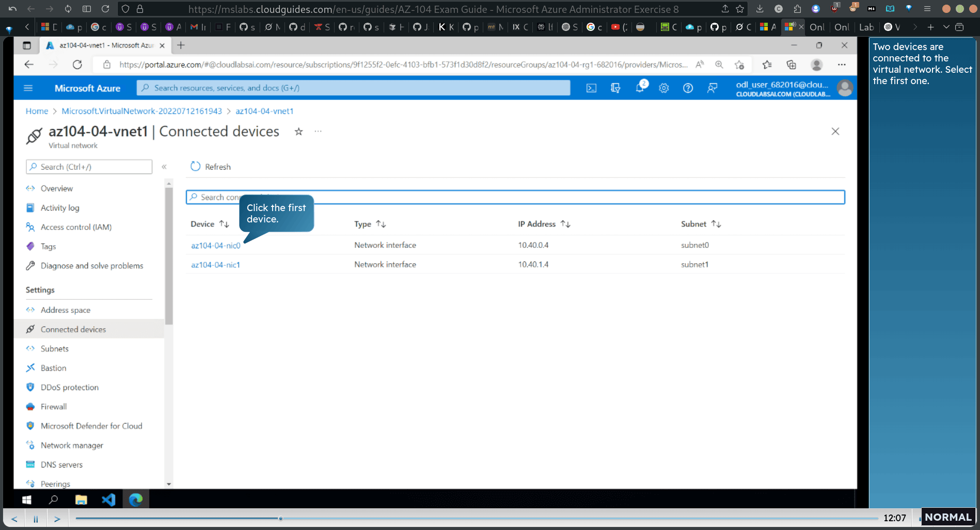The width and height of the screenshot is (980, 530).
Task: Open Azure notifications bell
Action: point(640,88)
